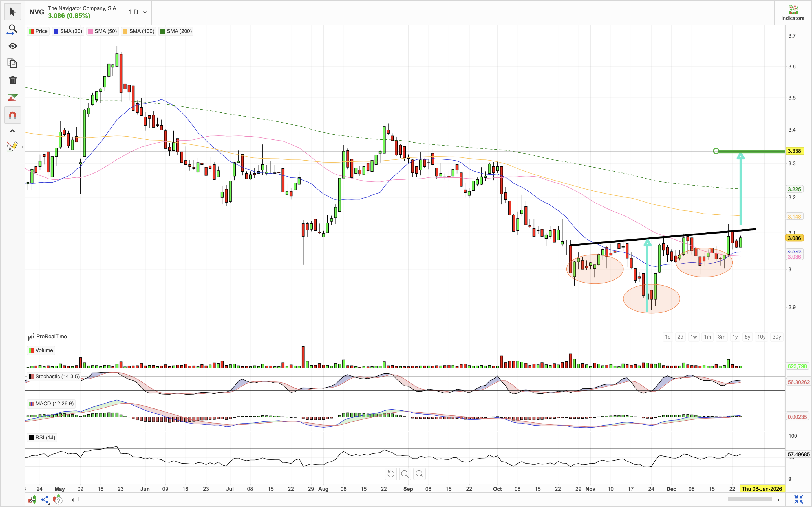The image size is (812, 507).
Task: Toggle the eye visibility tool
Action: coord(12,46)
